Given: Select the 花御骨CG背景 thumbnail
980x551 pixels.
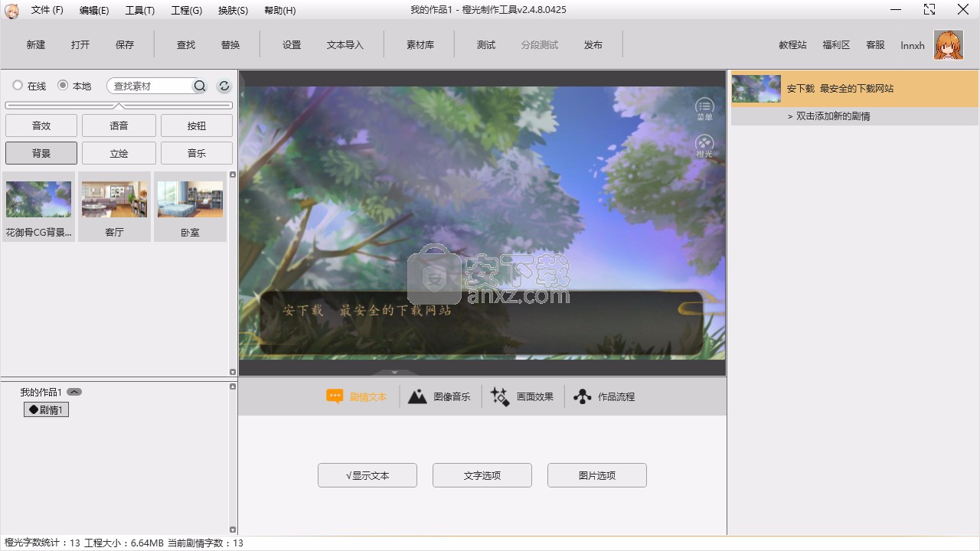Looking at the screenshot, I should pyautogui.click(x=39, y=207).
